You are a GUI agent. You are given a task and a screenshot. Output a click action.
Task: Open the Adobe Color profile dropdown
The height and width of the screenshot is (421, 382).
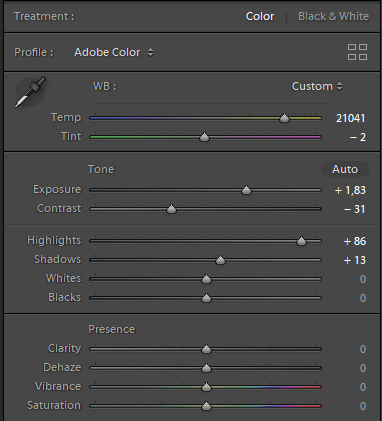pos(114,52)
